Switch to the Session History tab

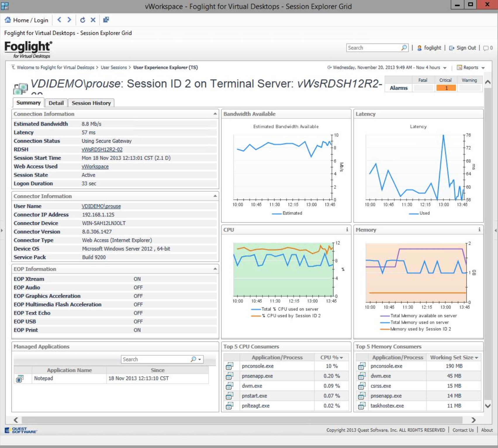(91, 103)
